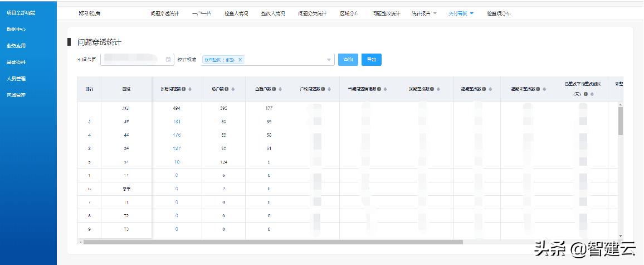Screen dimensions: 644x265
Task: Sort the table by 查验户数 column
Action: point(281,89)
